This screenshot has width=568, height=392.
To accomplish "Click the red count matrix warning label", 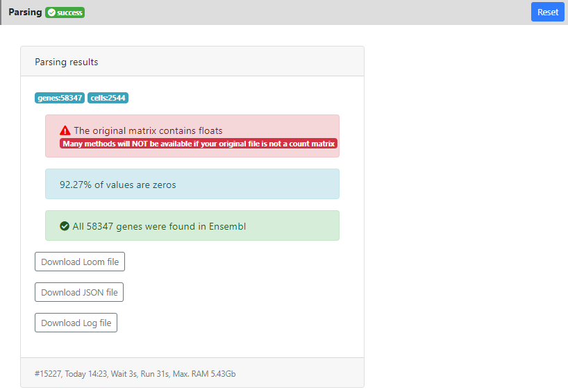I will pos(199,144).
